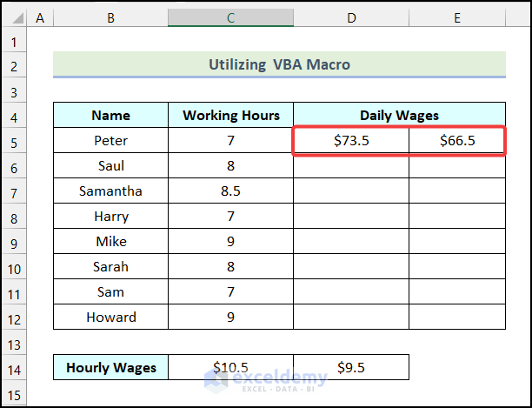Select the cell containing 'Peter'
Screen dimensions: 532x408
[x=110, y=140]
